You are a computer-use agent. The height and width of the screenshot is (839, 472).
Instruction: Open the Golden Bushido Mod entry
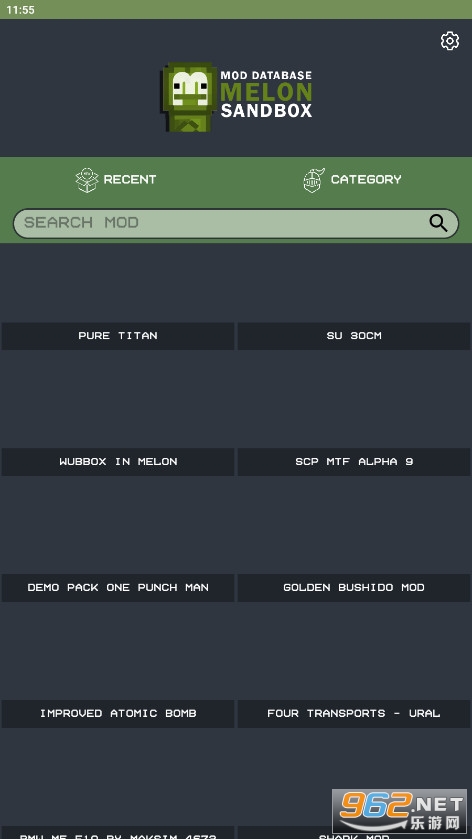[x=354, y=588]
